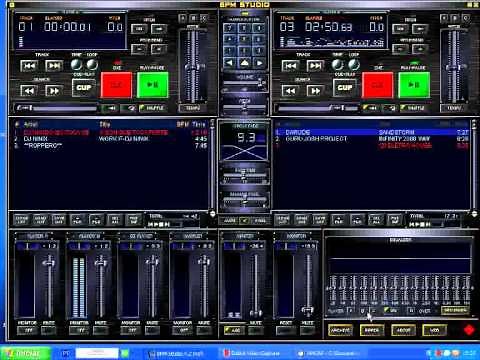Image resolution: width=480 pixels, height=360 pixels.
Task: Click the right player Time knob
Action: [x=338, y=64]
